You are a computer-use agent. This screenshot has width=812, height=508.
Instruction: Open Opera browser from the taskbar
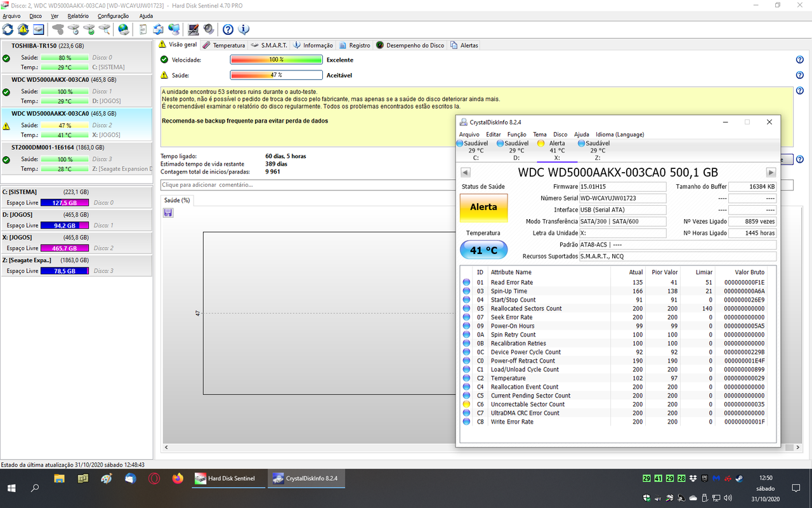(x=154, y=478)
